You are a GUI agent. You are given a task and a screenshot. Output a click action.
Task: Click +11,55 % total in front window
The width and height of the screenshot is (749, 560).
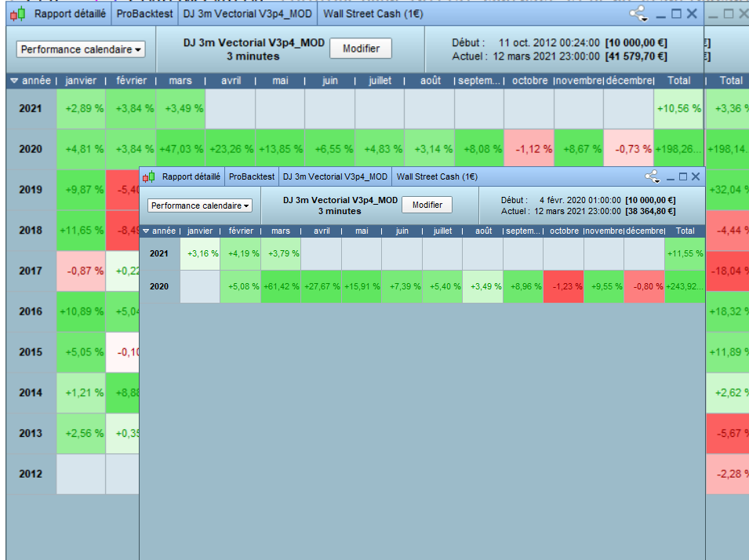[685, 253]
